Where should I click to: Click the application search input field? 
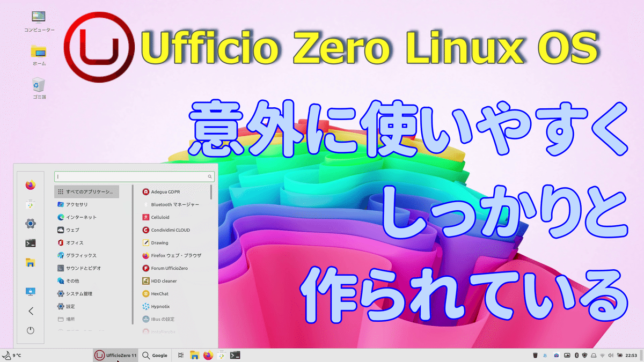(x=131, y=176)
